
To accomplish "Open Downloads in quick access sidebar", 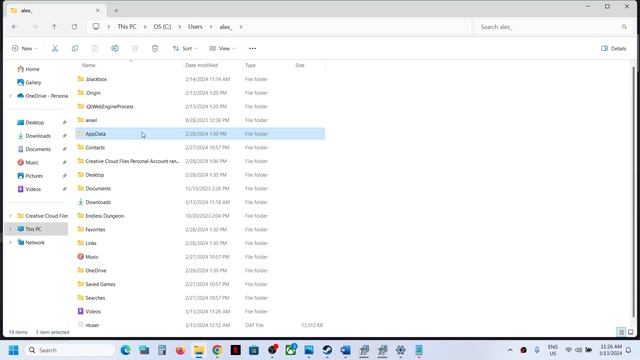I will [x=38, y=136].
